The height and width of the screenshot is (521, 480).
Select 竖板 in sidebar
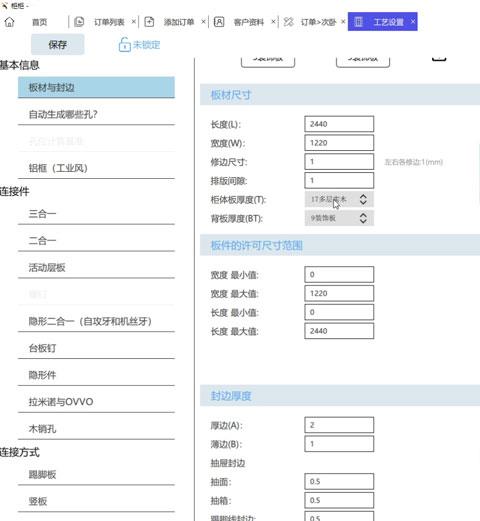[x=96, y=501]
